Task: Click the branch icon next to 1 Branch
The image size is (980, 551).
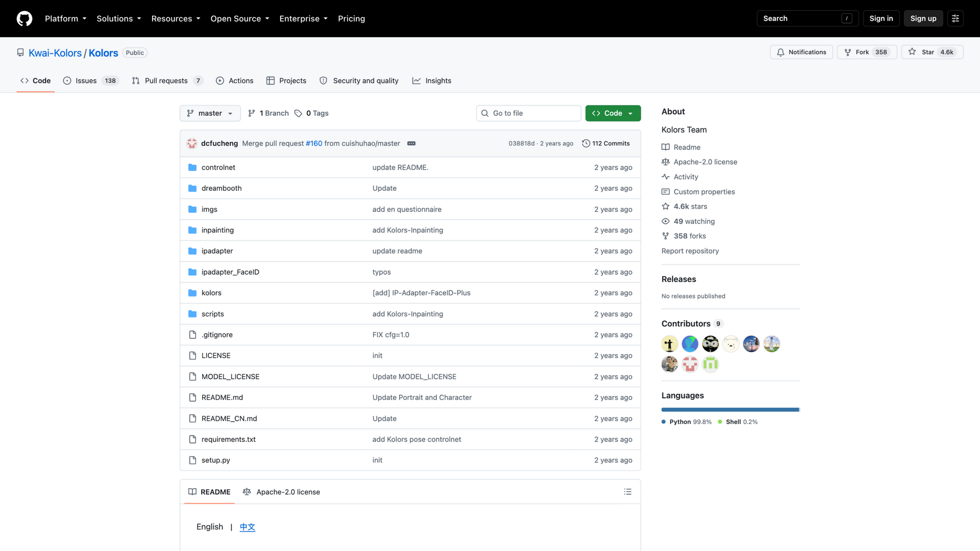Action: click(252, 113)
